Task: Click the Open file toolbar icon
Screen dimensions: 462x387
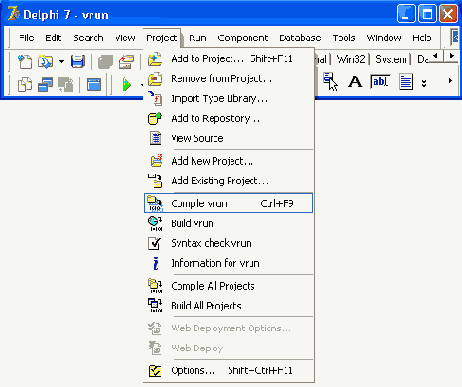Action: [45, 62]
